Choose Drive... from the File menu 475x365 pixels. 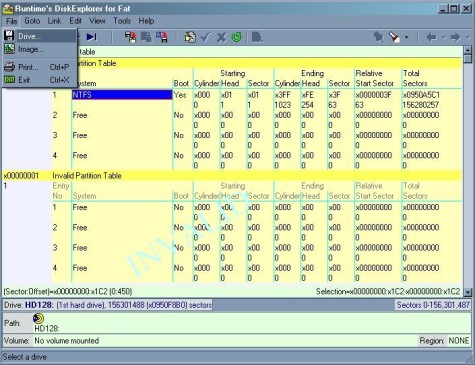click(x=40, y=36)
